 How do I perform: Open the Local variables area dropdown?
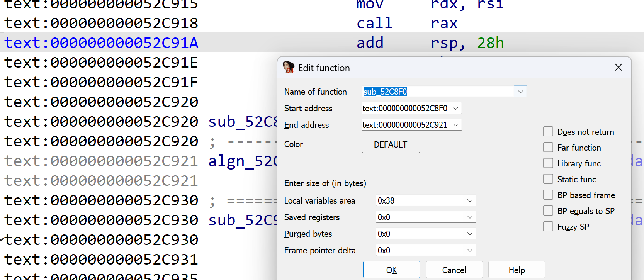[470, 200]
